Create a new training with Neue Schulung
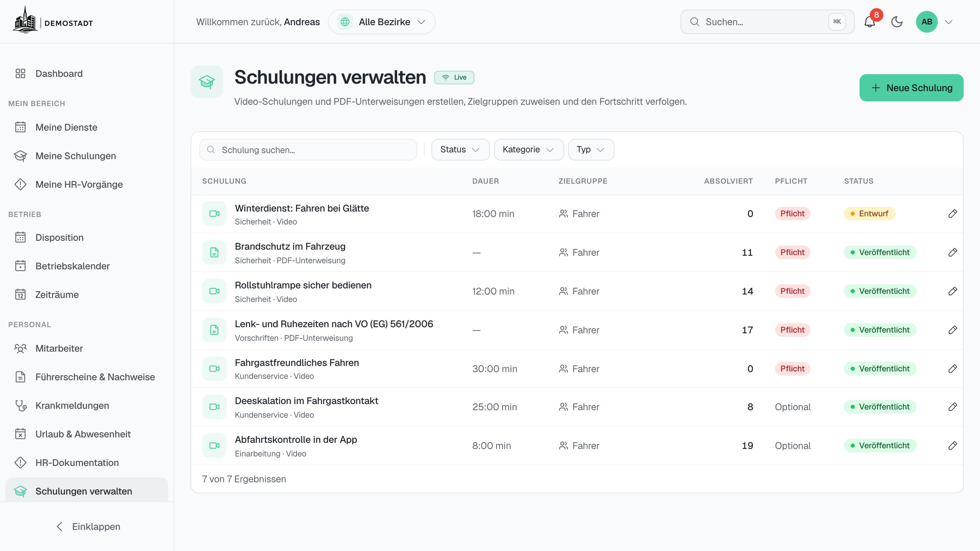Viewport: 980px width, 551px height. pyautogui.click(x=911, y=88)
